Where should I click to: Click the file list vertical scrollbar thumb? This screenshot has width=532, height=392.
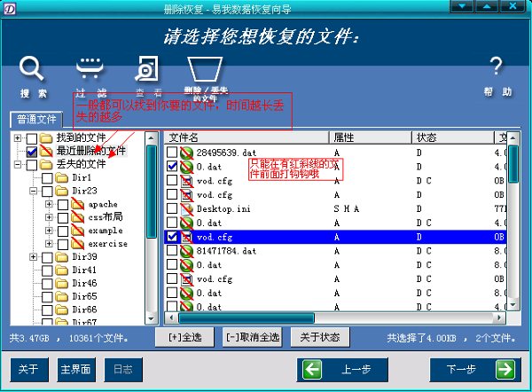[x=513, y=164]
